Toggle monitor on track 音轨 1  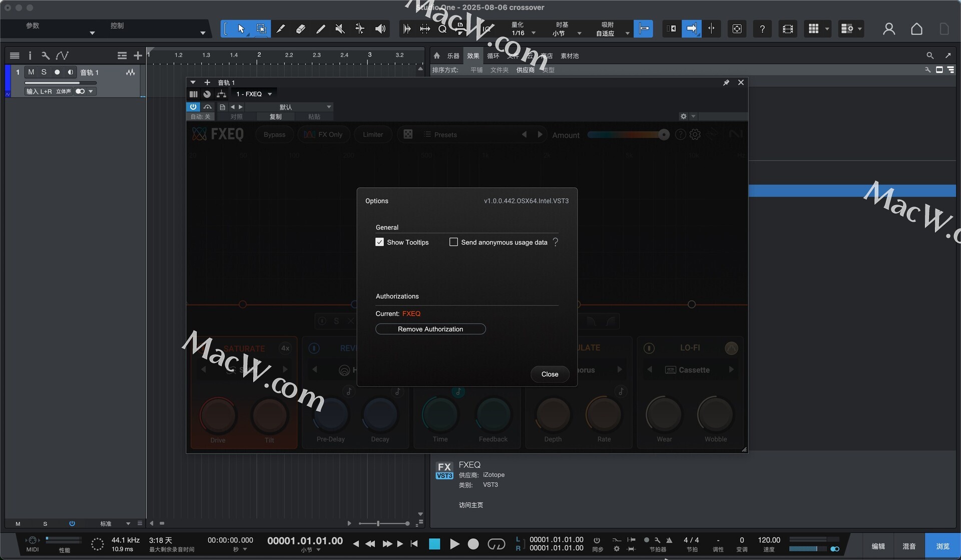[x=70, y=72]
